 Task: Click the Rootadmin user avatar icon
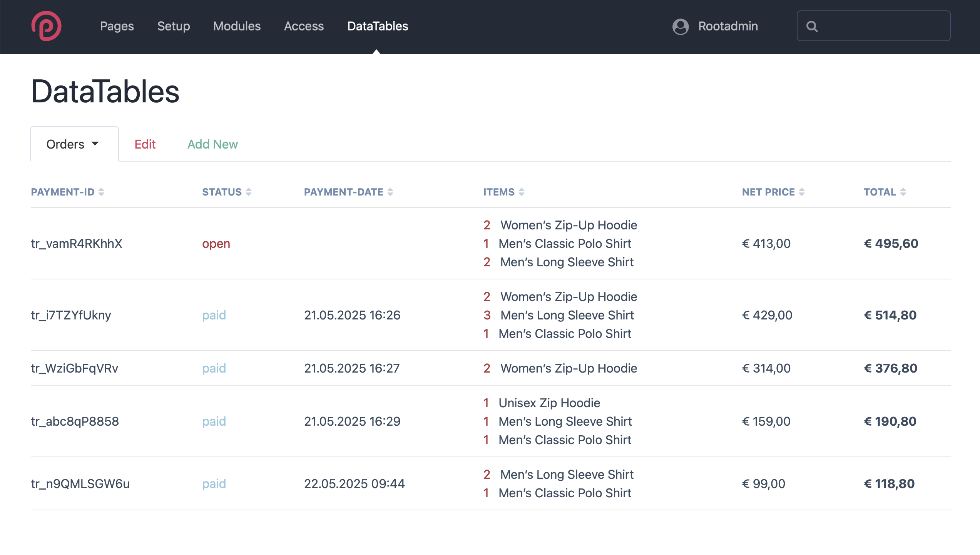(680, 26)
